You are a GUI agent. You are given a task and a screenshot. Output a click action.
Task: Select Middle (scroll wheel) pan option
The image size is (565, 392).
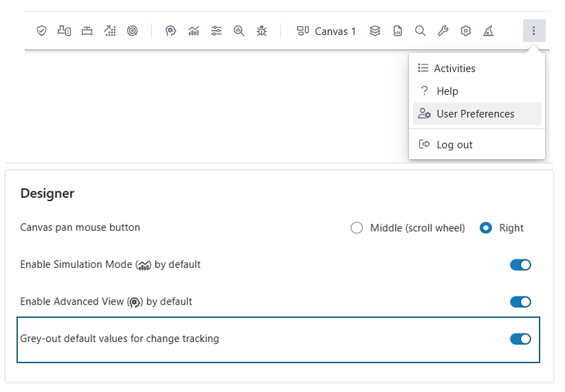pyautogui.click(x=357, y=228)
